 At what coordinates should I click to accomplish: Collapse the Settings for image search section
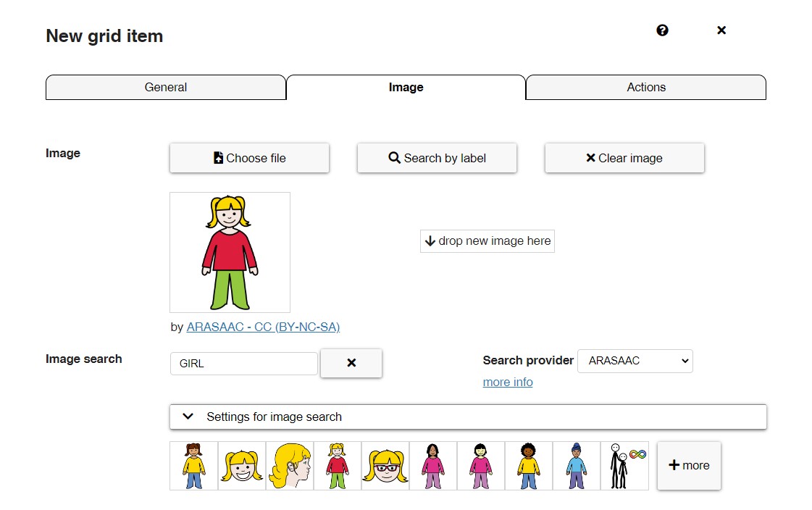tap(188, 417)
